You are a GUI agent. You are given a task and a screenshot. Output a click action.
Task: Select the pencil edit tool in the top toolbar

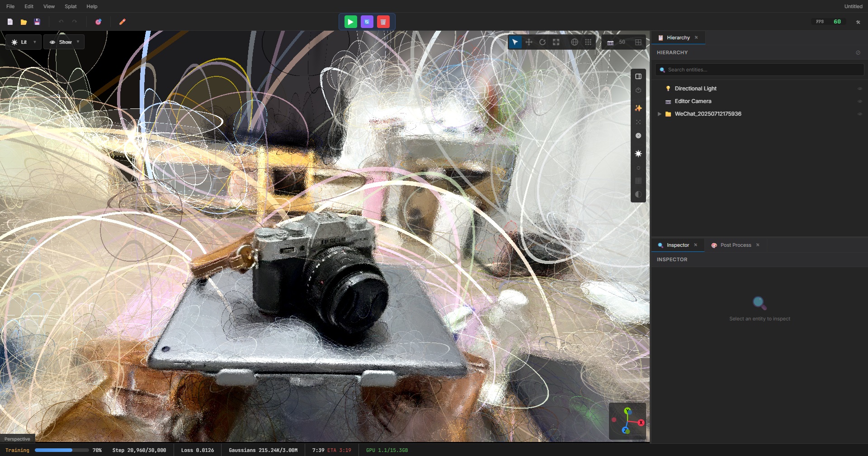(x=122, y=21)
